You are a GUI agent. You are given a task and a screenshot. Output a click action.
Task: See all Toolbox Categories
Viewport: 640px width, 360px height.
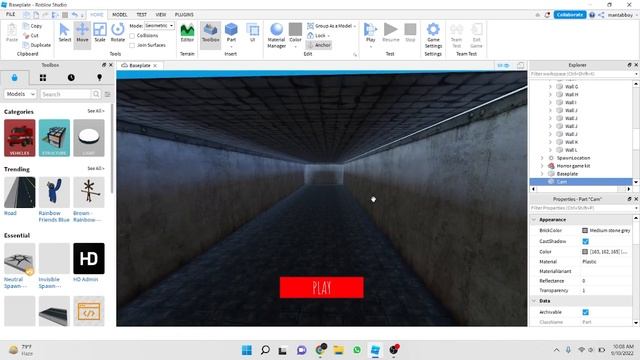click(96, 111)
